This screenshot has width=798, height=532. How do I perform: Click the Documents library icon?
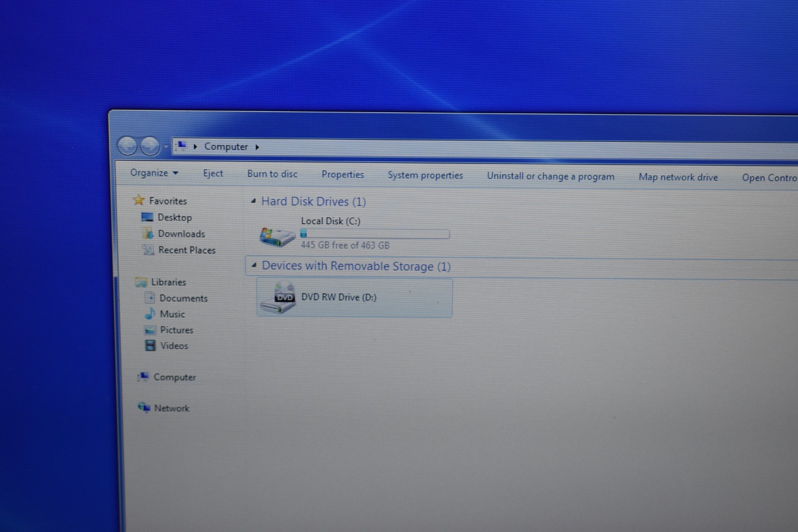[150, 298]
